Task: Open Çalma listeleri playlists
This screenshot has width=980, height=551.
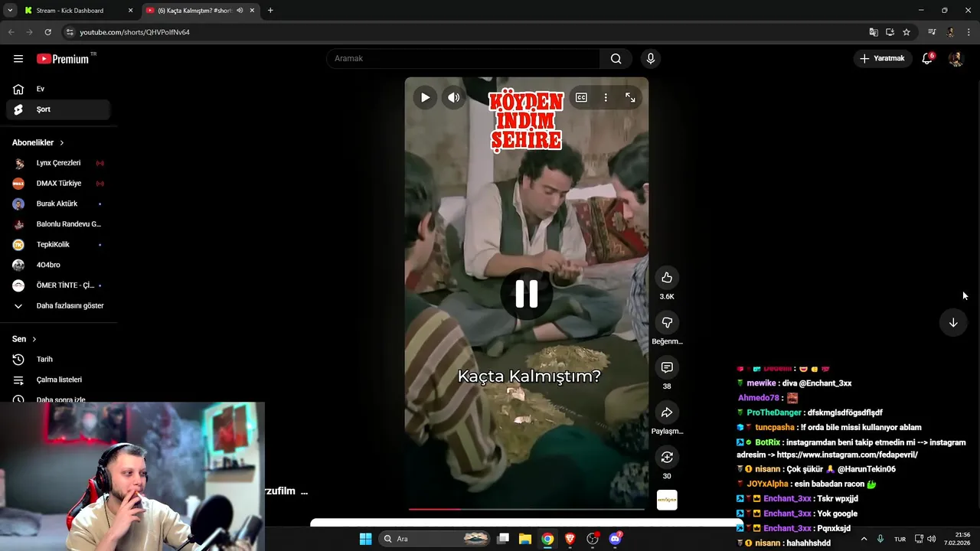Action: tap(58, 380)
